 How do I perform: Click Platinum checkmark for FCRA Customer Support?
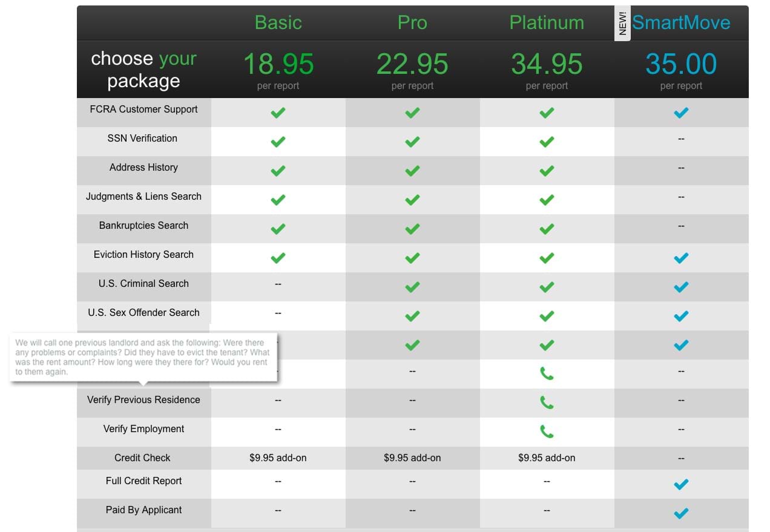pyautogui.click(x=547, y=113)
